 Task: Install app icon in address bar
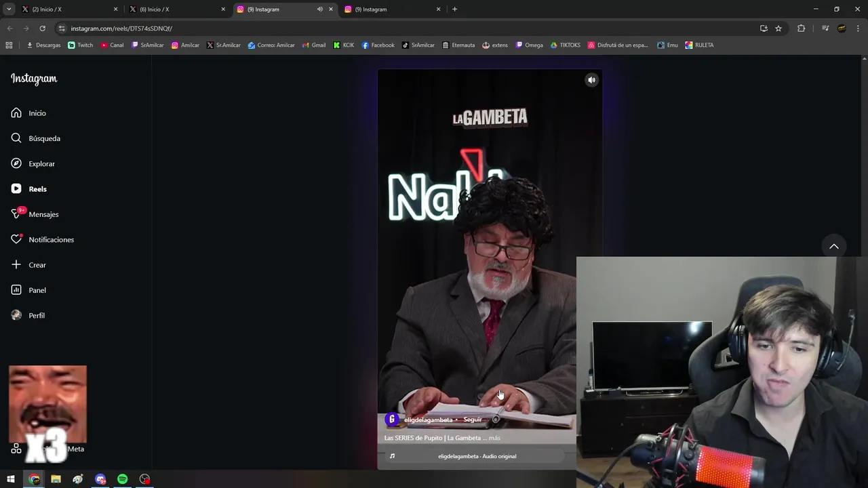coord(764,28)
